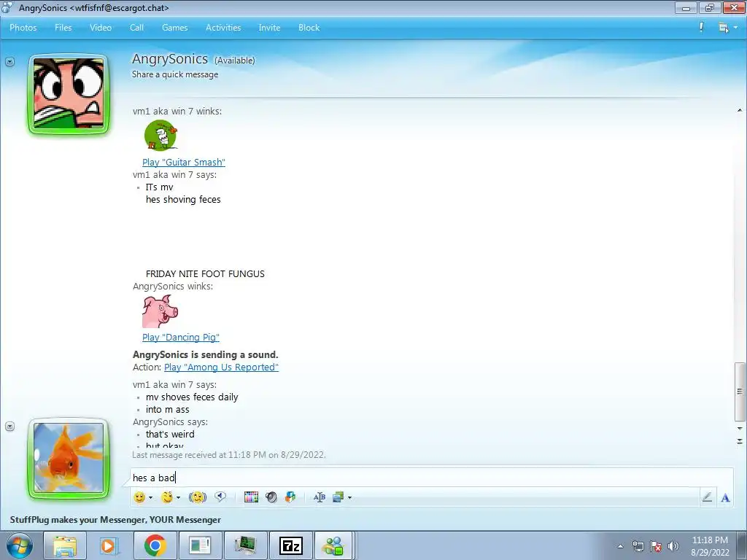Open the Activities menu
Screen dimensions: 747x560
(223, 28)
